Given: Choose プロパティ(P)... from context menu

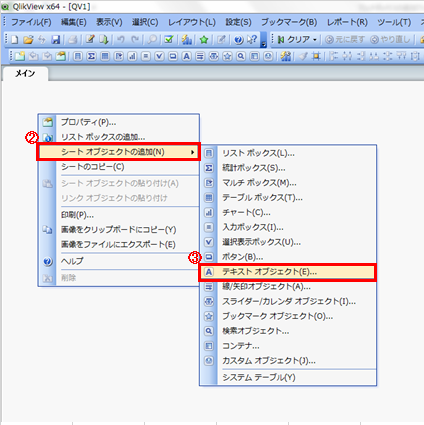Looking at the screenshot, I should tap(119, 122).
